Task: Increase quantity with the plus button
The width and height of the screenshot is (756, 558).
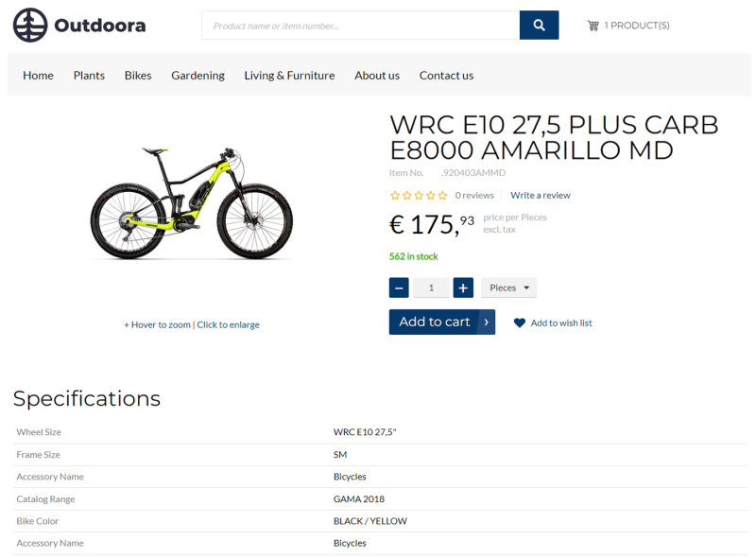Action: click(x=463, y=288)
